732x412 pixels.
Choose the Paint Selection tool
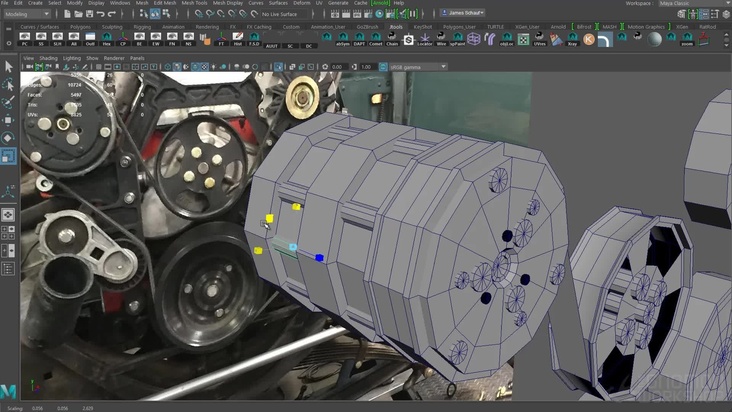pos(8,102)
